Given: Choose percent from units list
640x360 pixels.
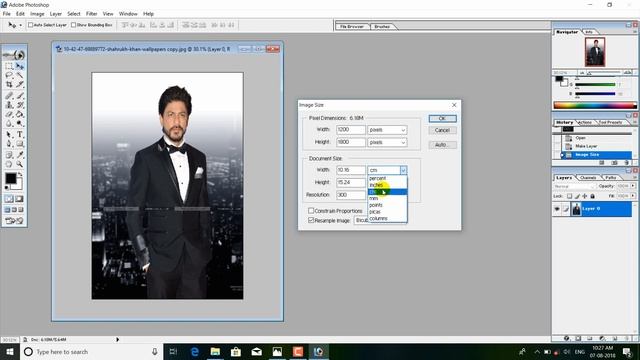Looking at the screenshot, I should coord(387,178).
